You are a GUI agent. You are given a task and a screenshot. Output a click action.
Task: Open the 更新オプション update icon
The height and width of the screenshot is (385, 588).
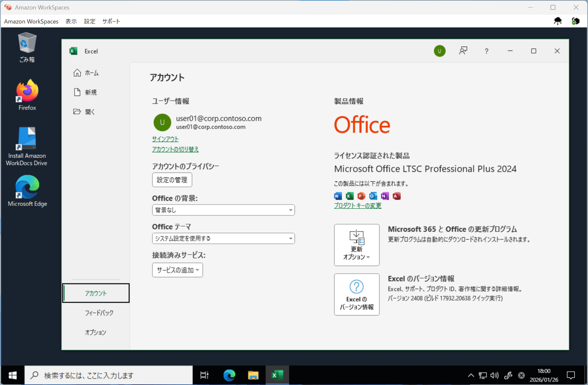(x=356, y=245)
